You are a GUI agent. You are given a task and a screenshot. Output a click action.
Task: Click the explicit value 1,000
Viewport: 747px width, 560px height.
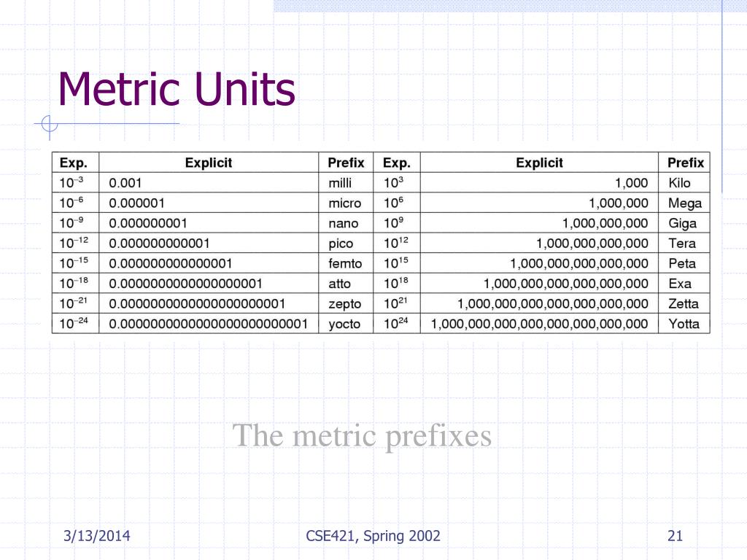pyautogui.click(x=631, y=183)
